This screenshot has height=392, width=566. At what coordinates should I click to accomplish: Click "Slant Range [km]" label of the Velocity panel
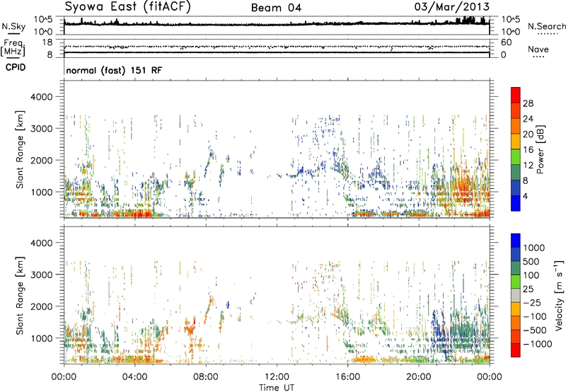pyautogui.click(x=20, y=296)
